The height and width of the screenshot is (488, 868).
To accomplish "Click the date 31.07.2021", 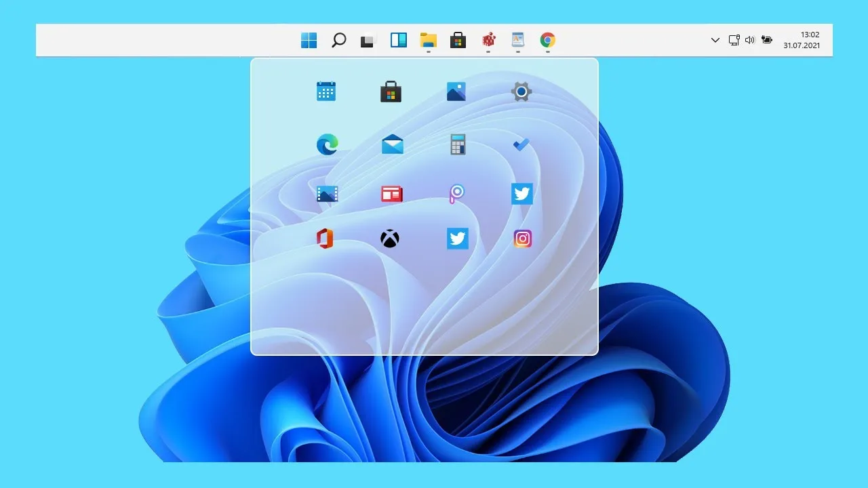I will point(802,45).
